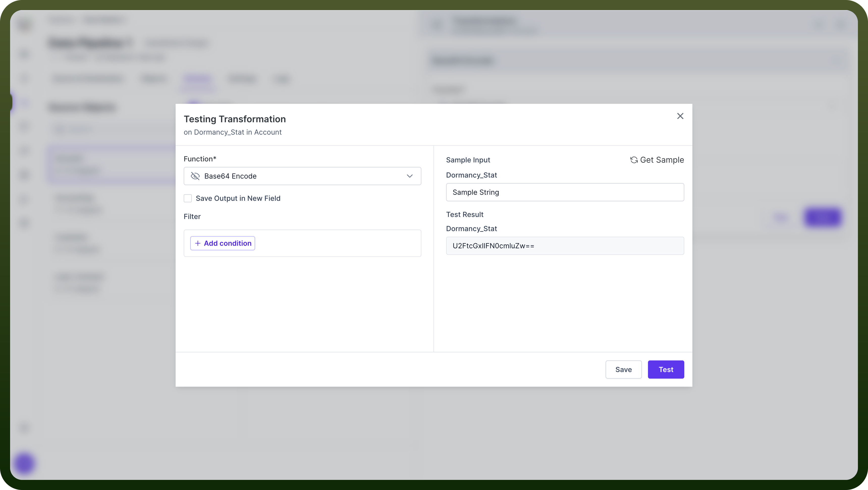The width and height of the screenshot is (868, 490).
Task: Click the Add condition button
Action: point(223,243)
